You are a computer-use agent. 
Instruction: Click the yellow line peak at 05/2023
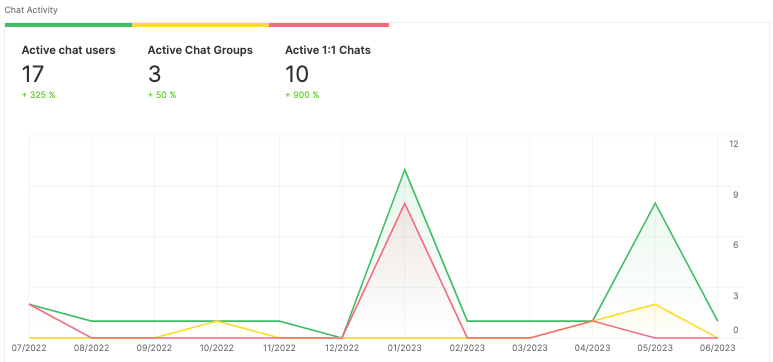(655, 304)
